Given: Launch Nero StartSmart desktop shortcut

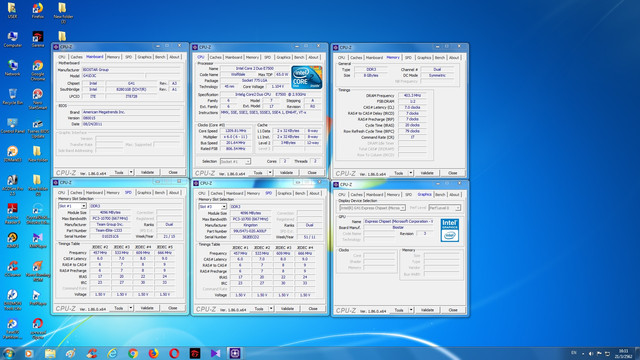Looking at the screenshot, I should (38, 99).
